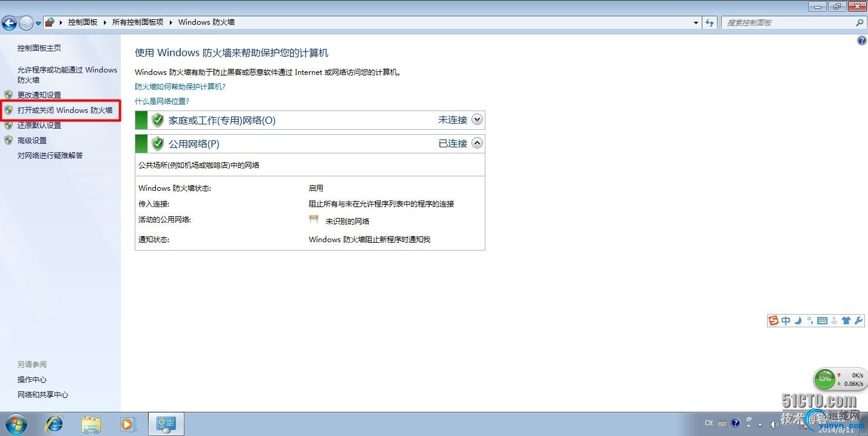
Task: Select 控制面板 in the address breadcrumb
Action: click(x=83, y=22)
